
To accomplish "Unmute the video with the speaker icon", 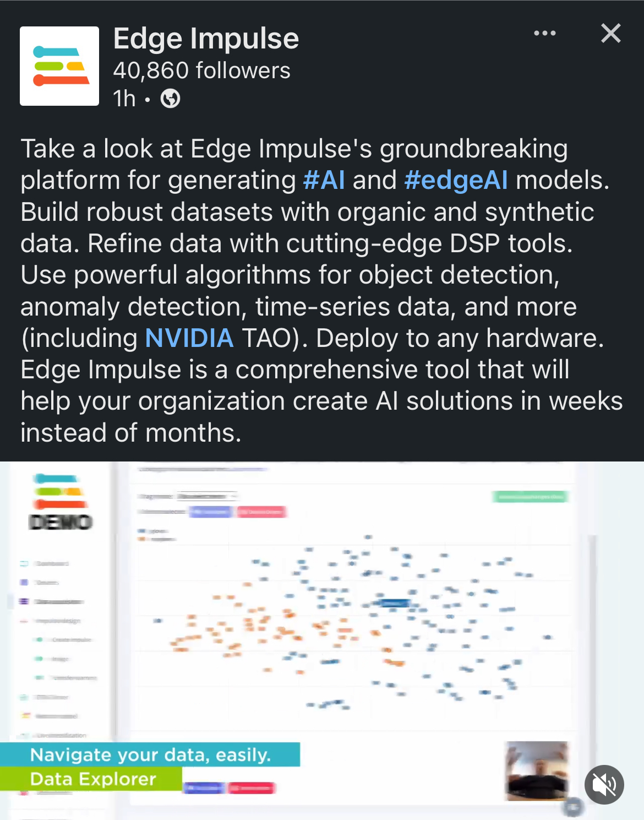I will point(604,784).
